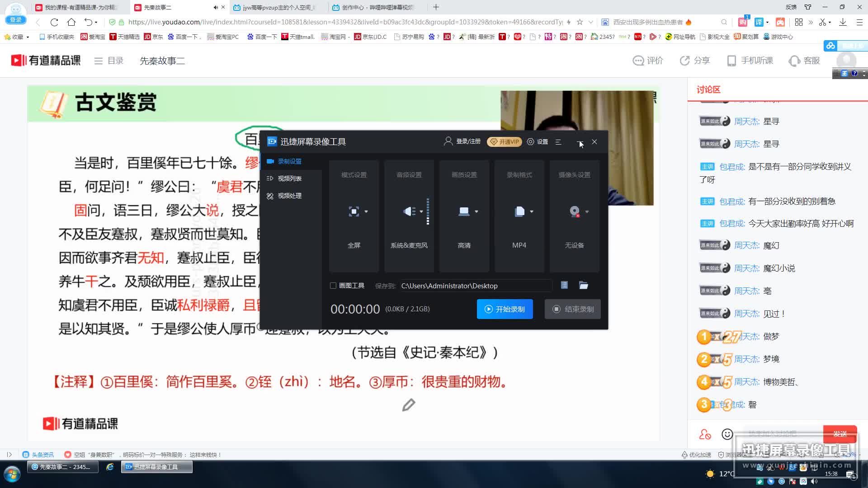Click the browser address bar URL

(345, 22)
